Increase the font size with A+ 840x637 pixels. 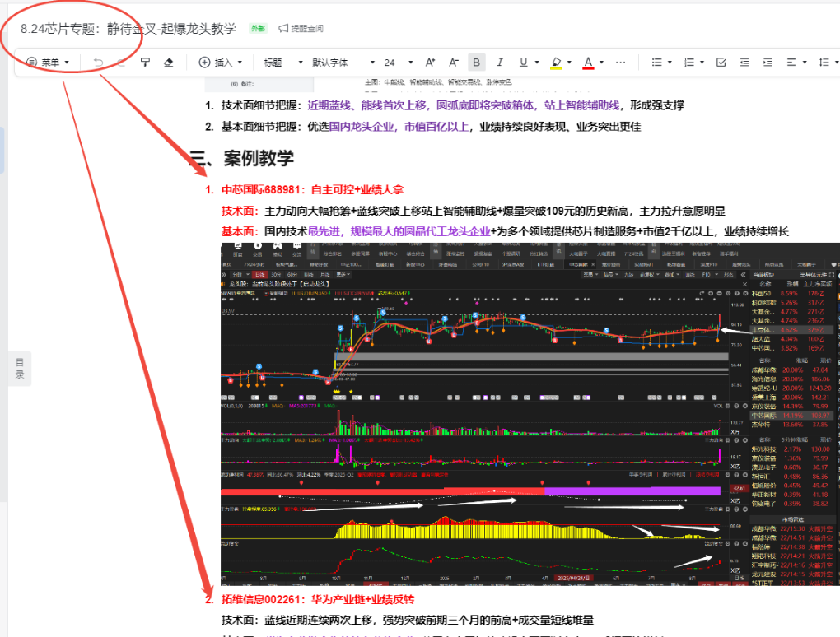tap(430, 63)
